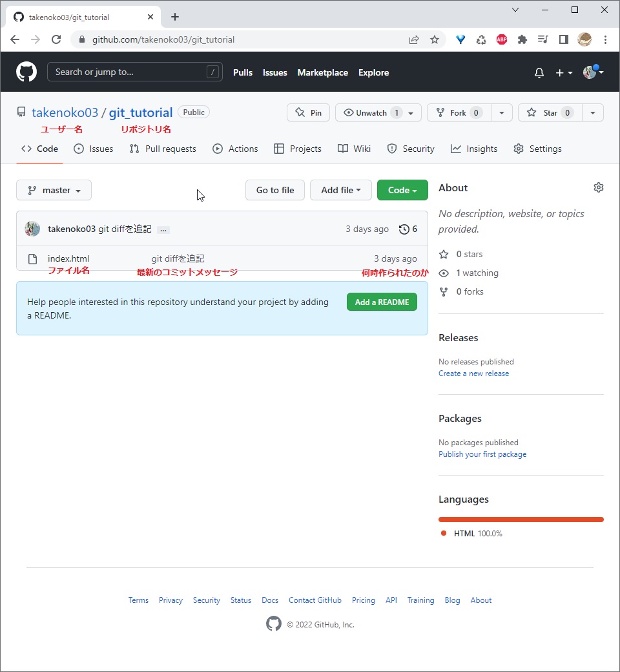Expand the master branch selector
Viewport: 620px width, 672px height.
pos(54,190)
